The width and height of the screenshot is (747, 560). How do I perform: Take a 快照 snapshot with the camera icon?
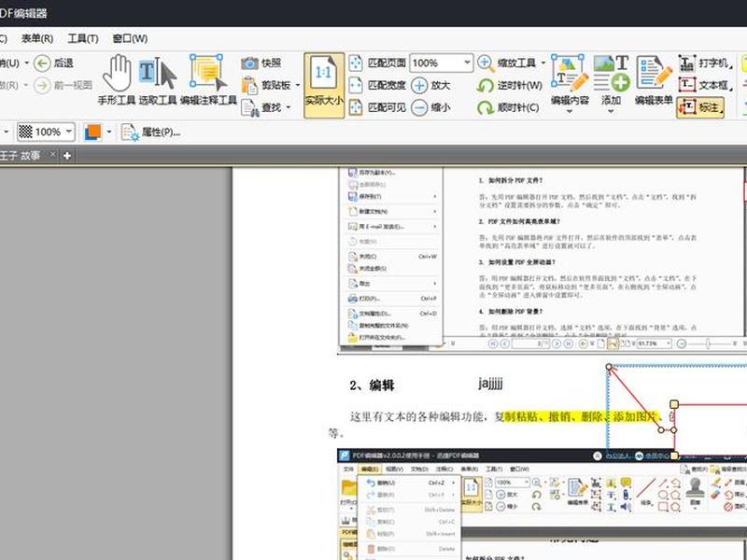coord(261,63)
